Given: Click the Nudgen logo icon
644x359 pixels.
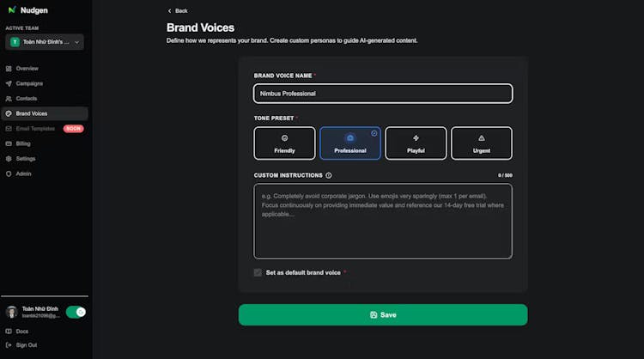Looking at the screenshot, I should pyautogui.click(x=10, y=9).
